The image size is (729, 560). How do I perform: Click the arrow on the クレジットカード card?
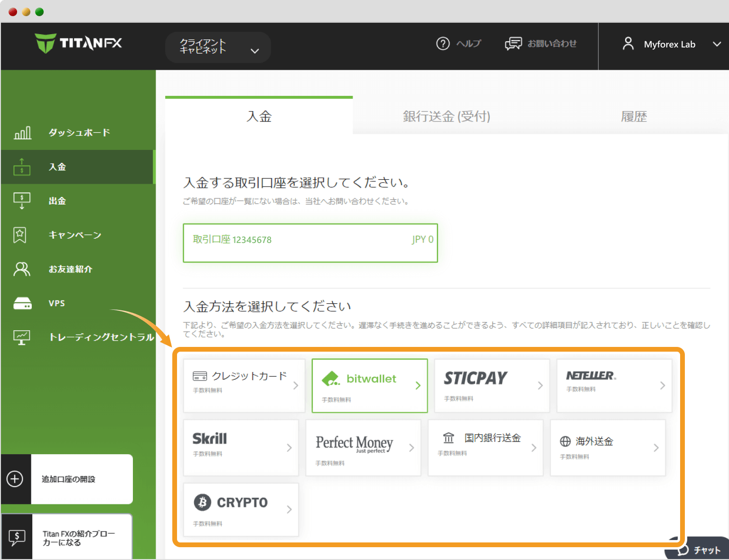pyautogui.click(x=296, y=385)
